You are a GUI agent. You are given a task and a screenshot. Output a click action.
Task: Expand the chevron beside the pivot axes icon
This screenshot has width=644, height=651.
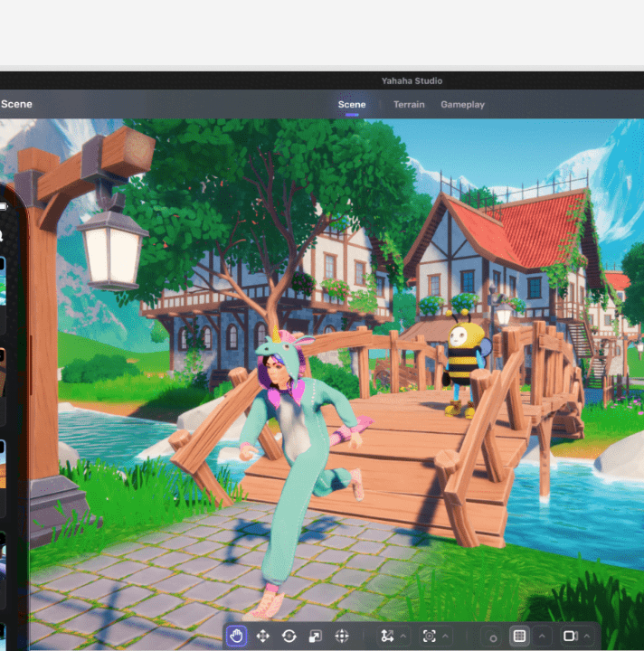(403, 636)
